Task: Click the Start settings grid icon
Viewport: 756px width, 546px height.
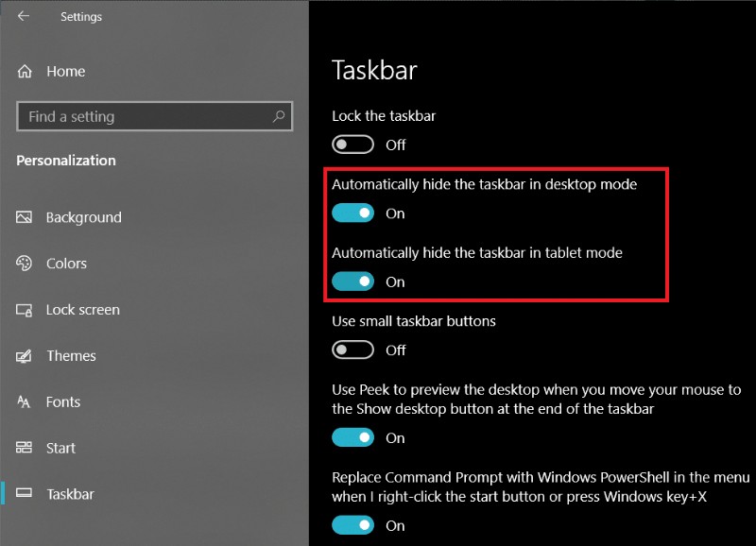Action: pyautogui.click(x=23, y=448)
